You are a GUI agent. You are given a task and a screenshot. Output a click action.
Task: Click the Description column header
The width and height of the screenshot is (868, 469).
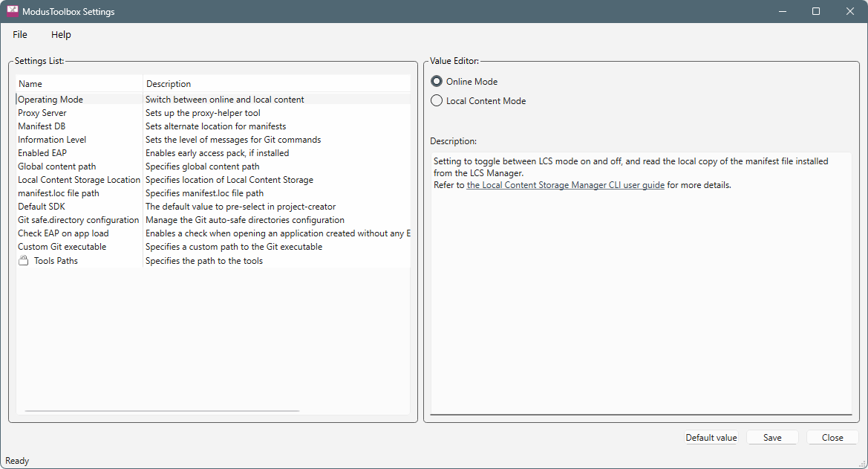pos(169,84)
